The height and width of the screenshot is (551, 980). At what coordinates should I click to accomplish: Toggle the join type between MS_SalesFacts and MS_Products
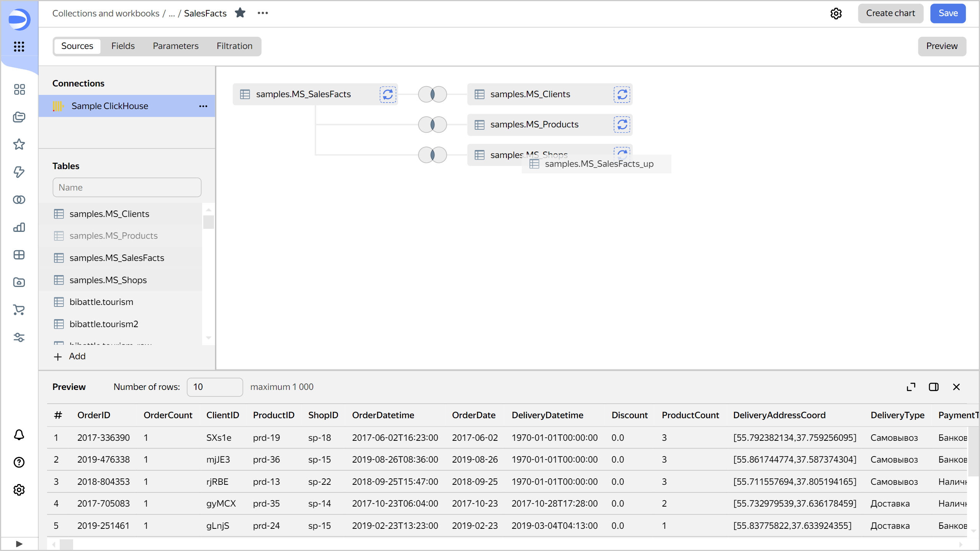433,124
